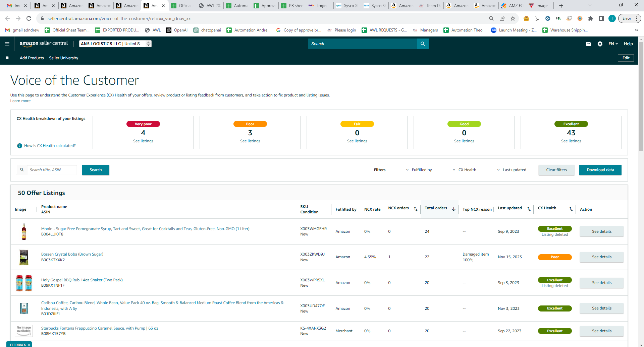
Task: Expand the CX Health filter dropdown
Action: point(464,170)
